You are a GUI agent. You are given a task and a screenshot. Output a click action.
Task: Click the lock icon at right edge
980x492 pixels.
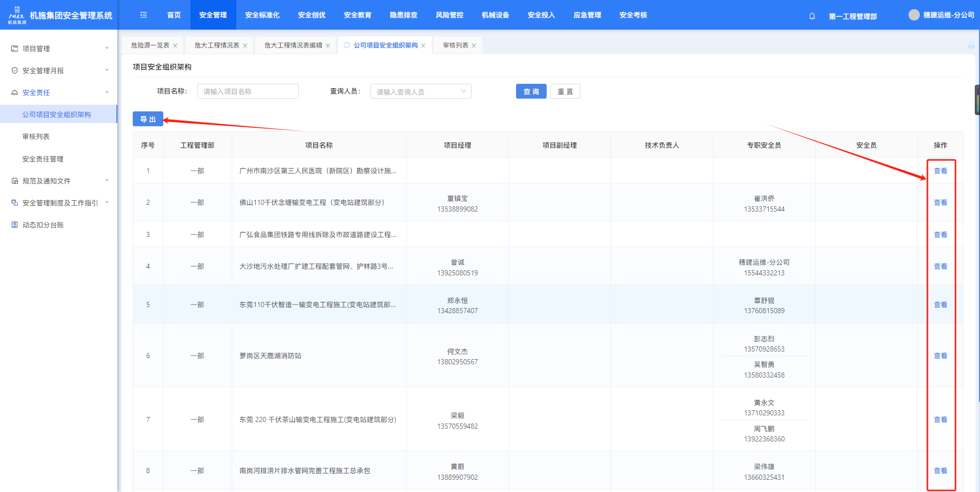coord(971,45)
